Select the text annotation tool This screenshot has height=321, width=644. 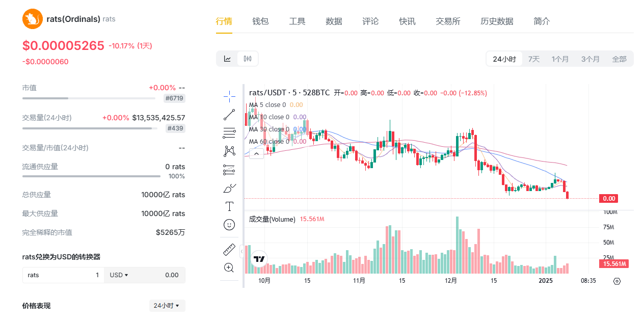coord(229,206)
